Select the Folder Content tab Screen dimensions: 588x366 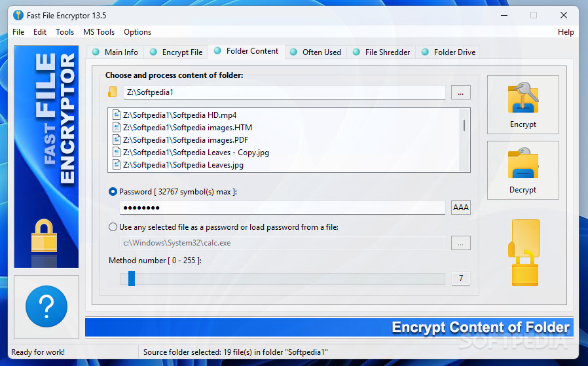246,51
